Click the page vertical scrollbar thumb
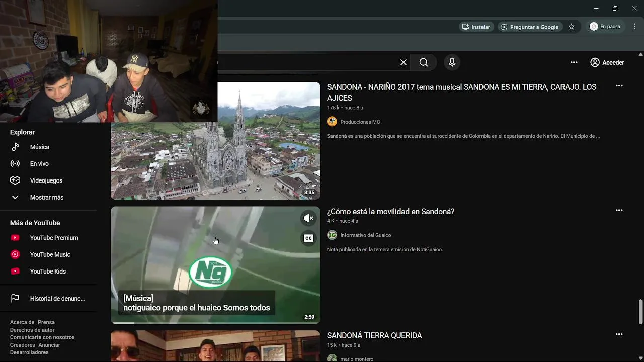 [x=640, y=312]
